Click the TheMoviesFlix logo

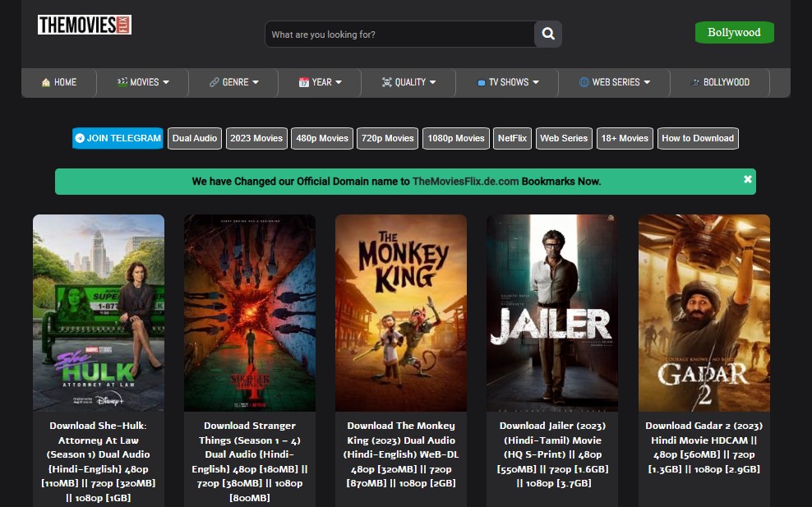(85, 25)
